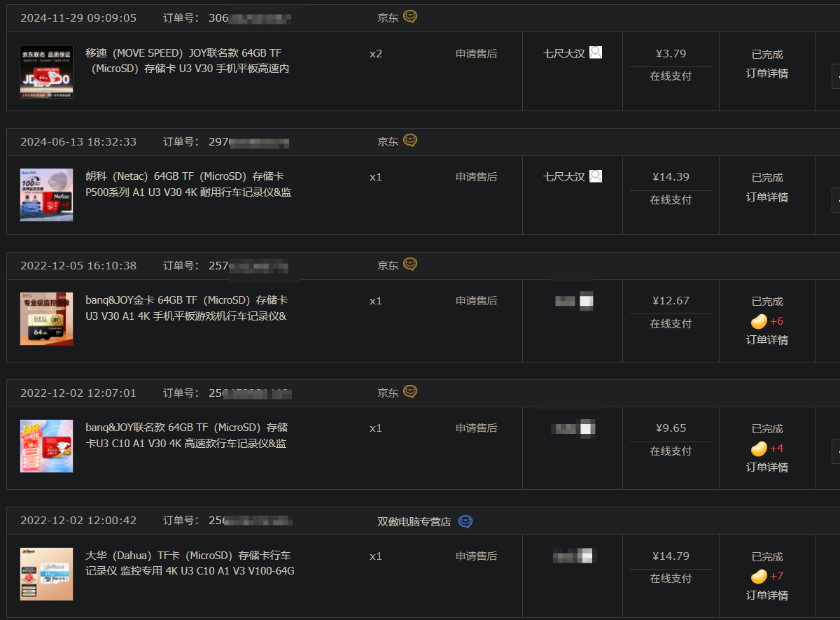This screenshot has height=620, width=840.
Task: Open contact card icon beside 七尺大汉 in Netac order
Action: [x=596, y=176]
